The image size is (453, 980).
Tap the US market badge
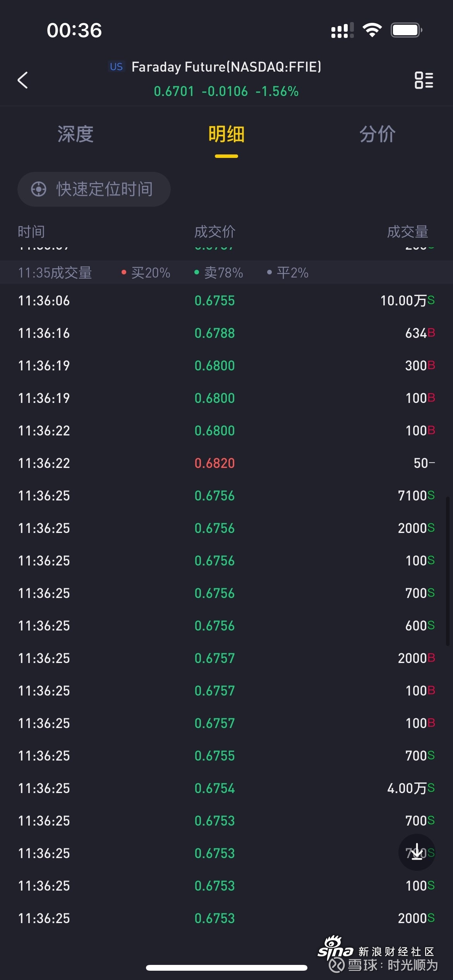tap(116, 67)
